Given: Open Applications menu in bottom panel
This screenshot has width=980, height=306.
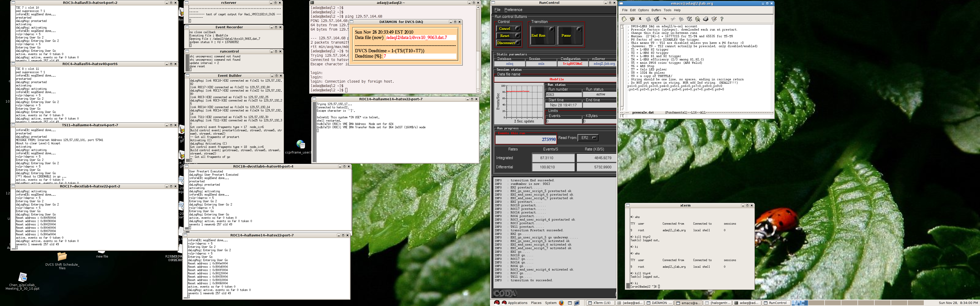Looking at the screenshot, I should [x=518, y=303].
